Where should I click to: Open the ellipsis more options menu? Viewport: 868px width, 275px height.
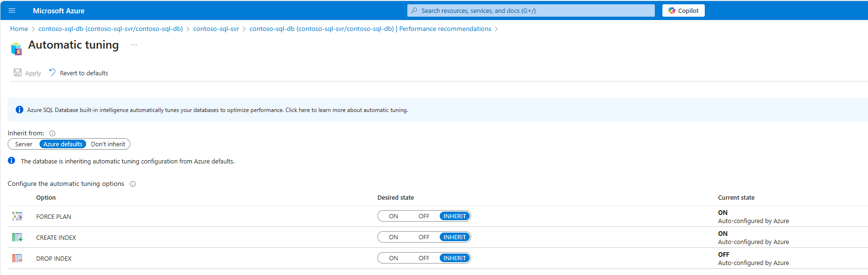pyautogui.click(x=134, y=45)
